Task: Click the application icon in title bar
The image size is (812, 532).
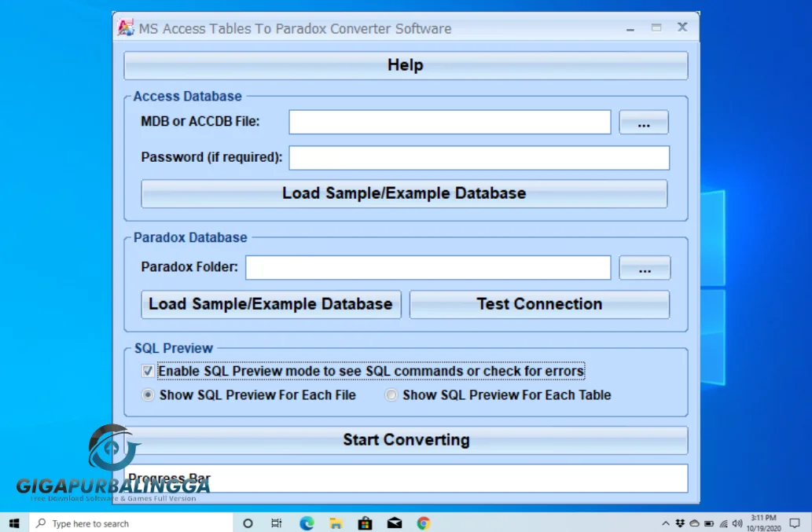Action: coord(125,28)
